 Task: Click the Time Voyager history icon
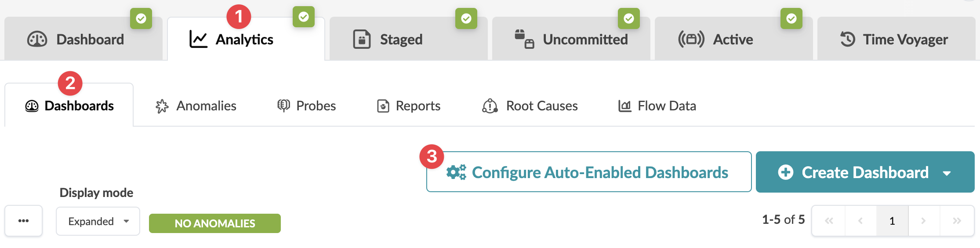[x=848, y=40]
